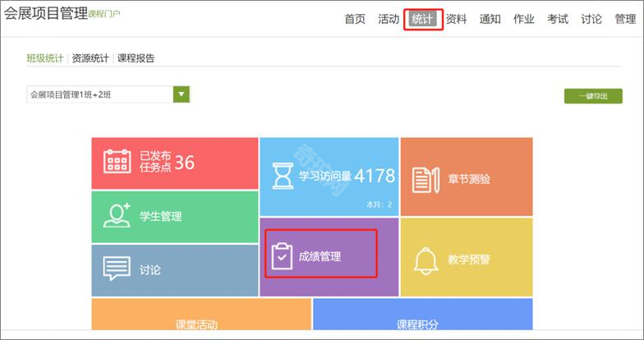Select the 班级统计 sub-tab

[x=46, y=58]
